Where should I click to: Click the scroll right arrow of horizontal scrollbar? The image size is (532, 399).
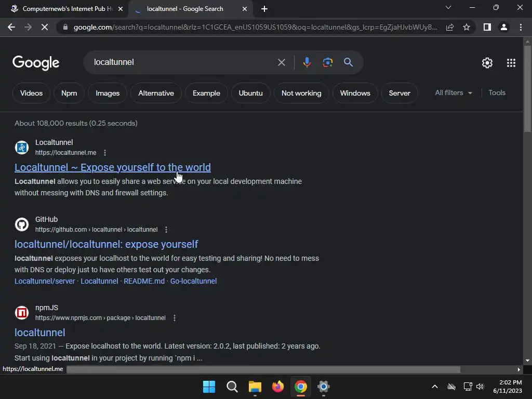519,369
